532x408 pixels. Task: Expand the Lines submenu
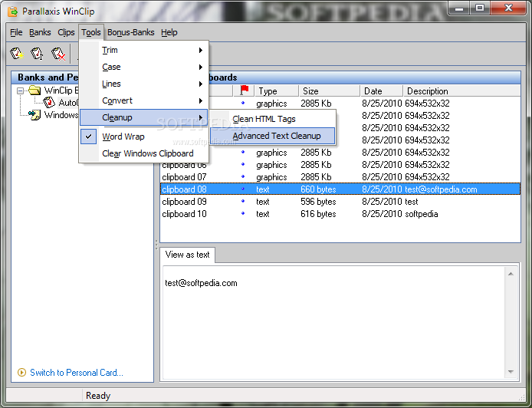tap(143, 84)
